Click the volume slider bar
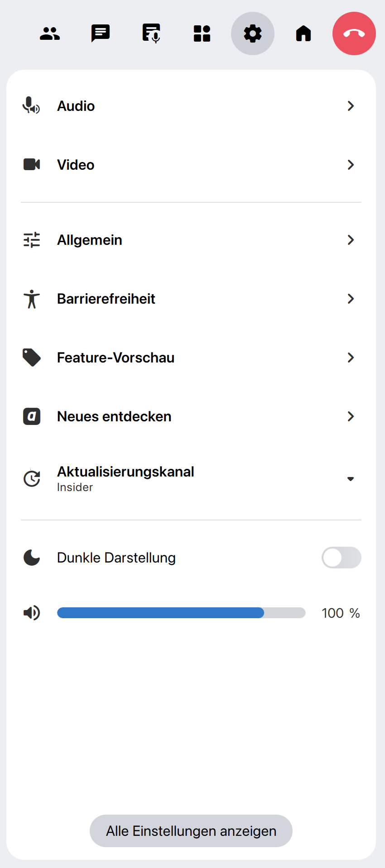This screenshot has width=385, height=868. click(x=181, y=613)
